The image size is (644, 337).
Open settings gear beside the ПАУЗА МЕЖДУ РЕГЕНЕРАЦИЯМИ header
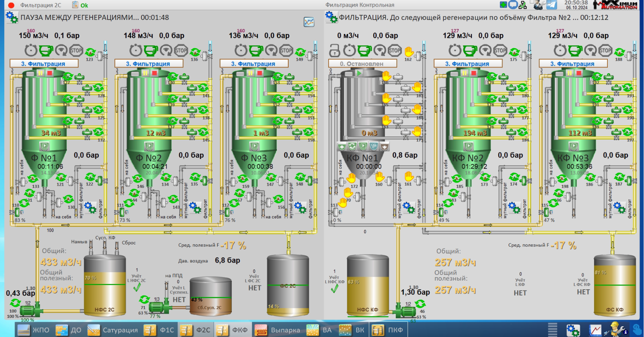point(12,18)
